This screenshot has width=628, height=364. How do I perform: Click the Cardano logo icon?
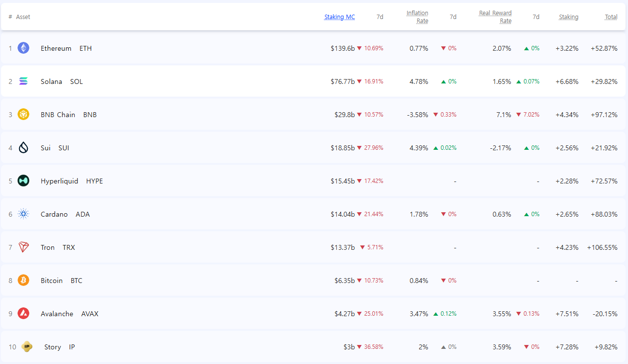(23, 214)
